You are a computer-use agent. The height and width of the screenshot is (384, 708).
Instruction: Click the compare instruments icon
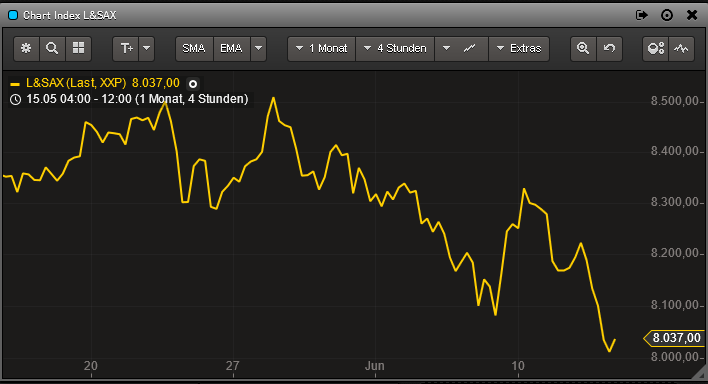click(656, 48)
